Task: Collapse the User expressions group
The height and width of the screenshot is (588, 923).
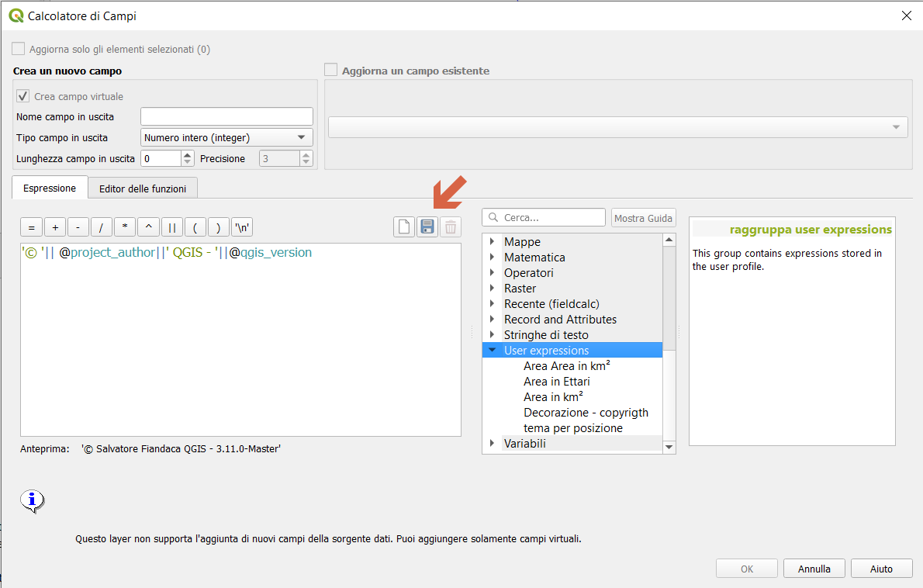Action: pyautogui.click(x=492, y=351)
